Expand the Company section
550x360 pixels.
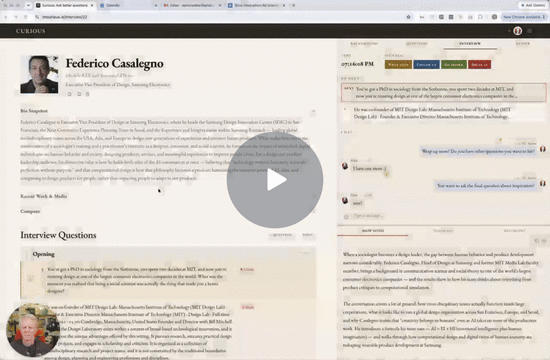[x=30, y=211]
